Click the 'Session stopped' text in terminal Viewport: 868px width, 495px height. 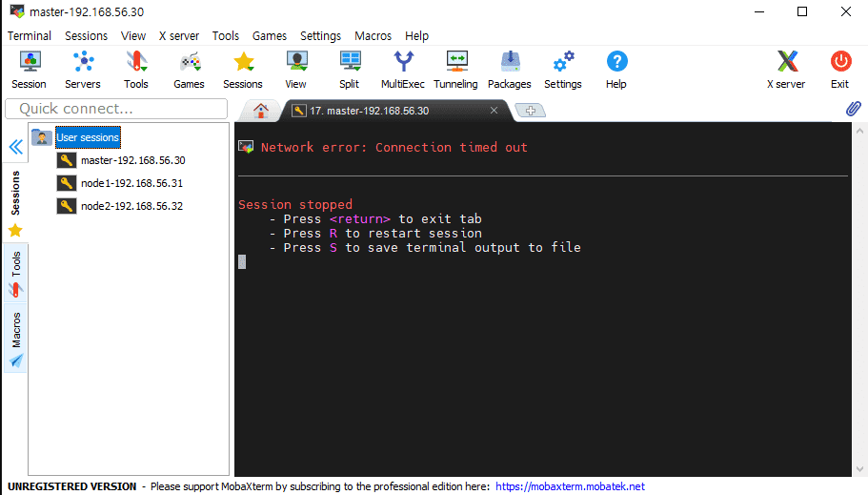point(295,204)
